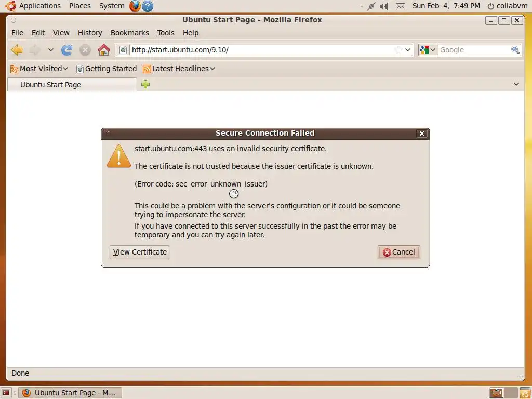
Task: Click the error code sec_error_unknown_issuer text
Action: [201, 184]
